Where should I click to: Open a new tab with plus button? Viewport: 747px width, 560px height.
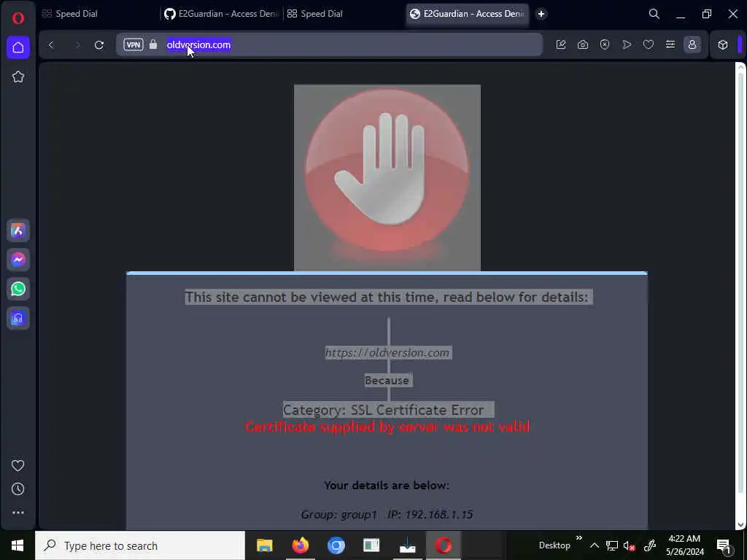[541, 14]
